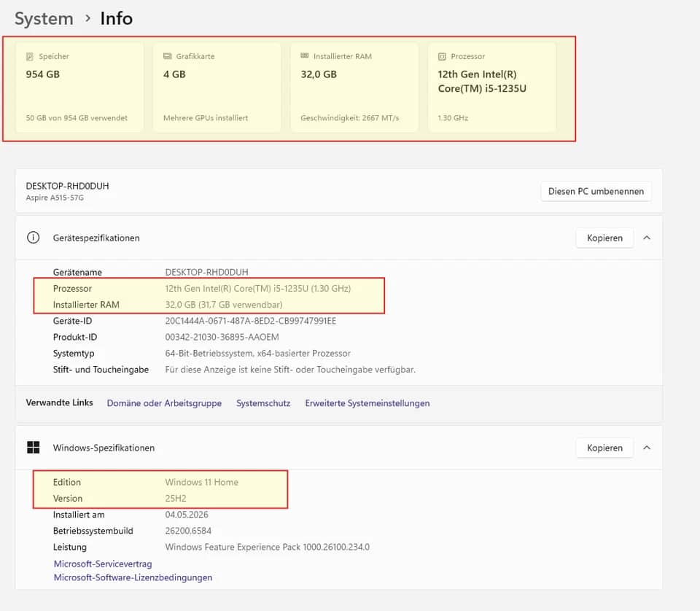Click the Grafikkarte icon
Screen dimensions: 700x611
(168, 56)
